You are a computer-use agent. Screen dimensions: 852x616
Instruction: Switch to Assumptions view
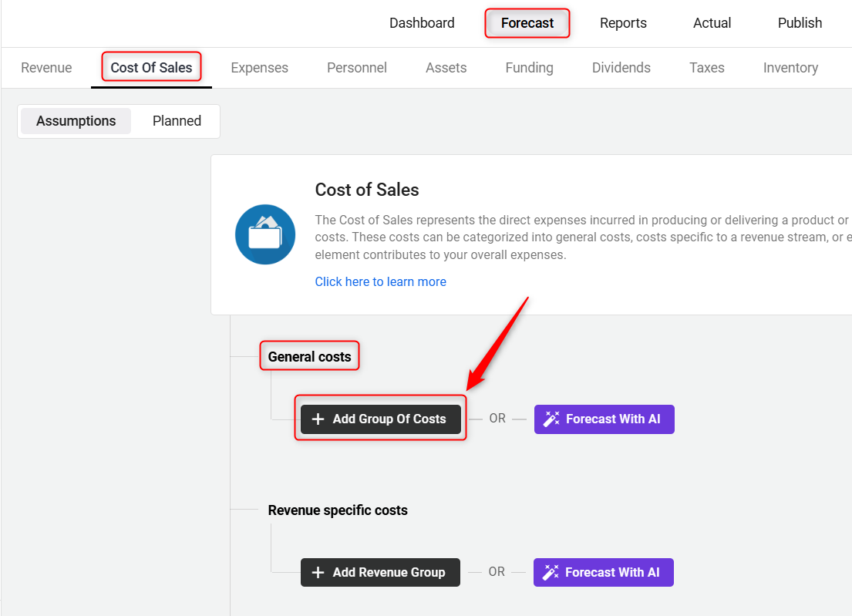76,121
